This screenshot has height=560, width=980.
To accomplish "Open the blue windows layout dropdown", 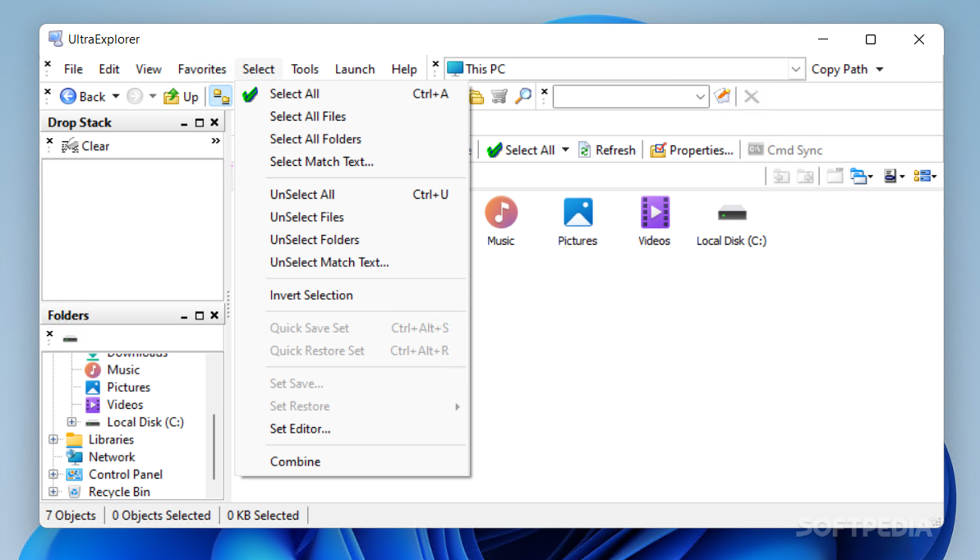I will (862, 177).
